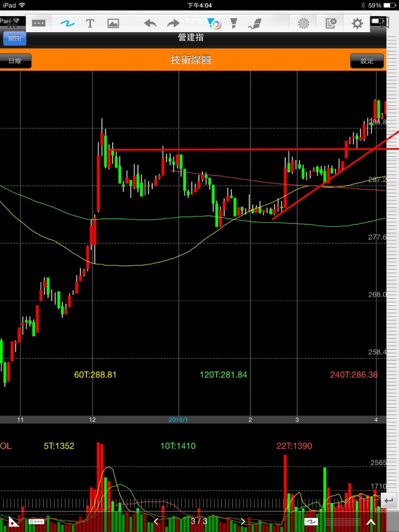Tap the iPad Wi-Fi status indicator

14,5
